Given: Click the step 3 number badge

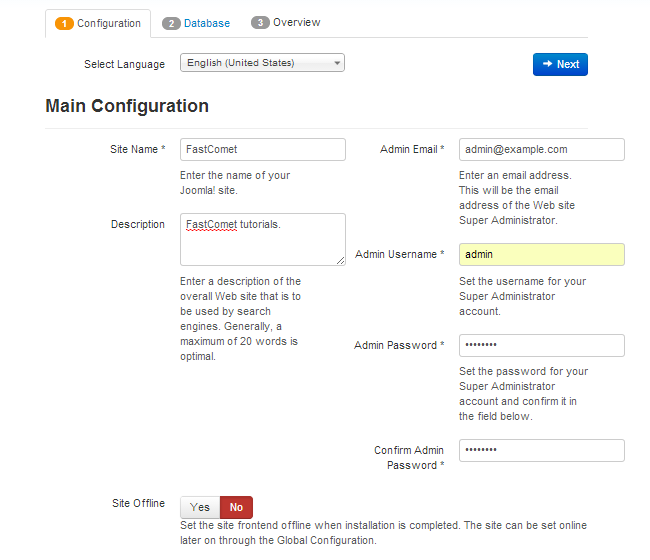Looking at the screenshot, I should pos(260,22).
